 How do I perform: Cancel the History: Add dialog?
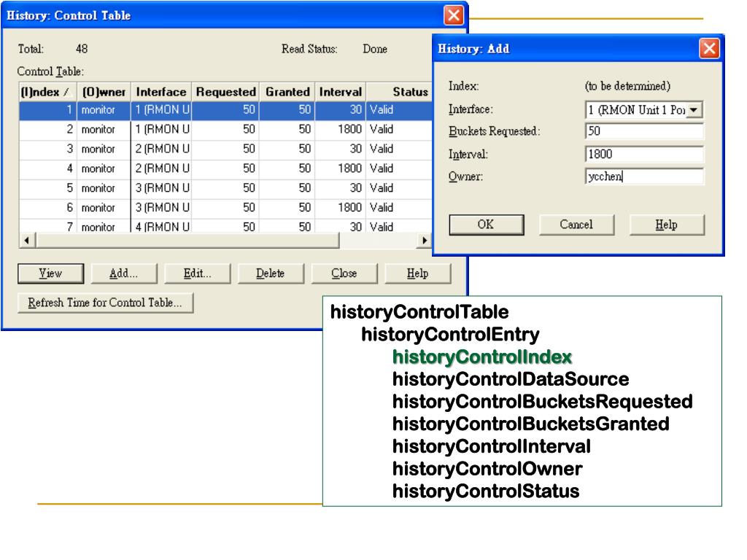click(x=576, y=225)
